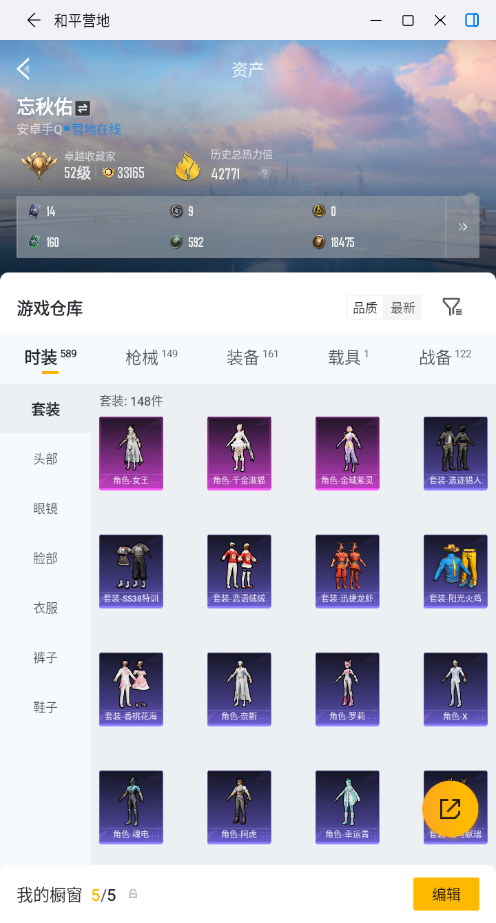496x923 pixels.
Task: Toggle the side panel icon in title bar
Action: (472, 21)
